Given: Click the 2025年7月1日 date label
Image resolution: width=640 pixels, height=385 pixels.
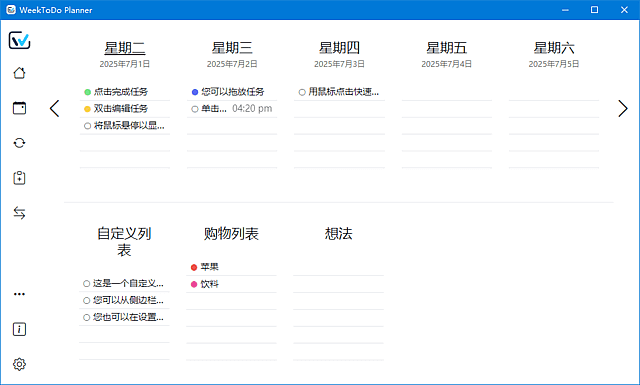Looking at the screenshot, I should pyautogui.click(x=125, y=64).
